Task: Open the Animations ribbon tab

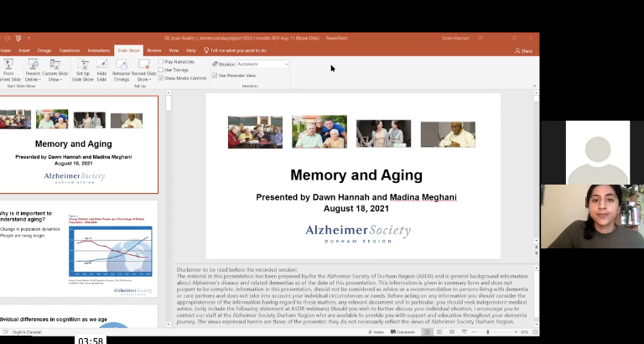Action: [x=99, y=50]
